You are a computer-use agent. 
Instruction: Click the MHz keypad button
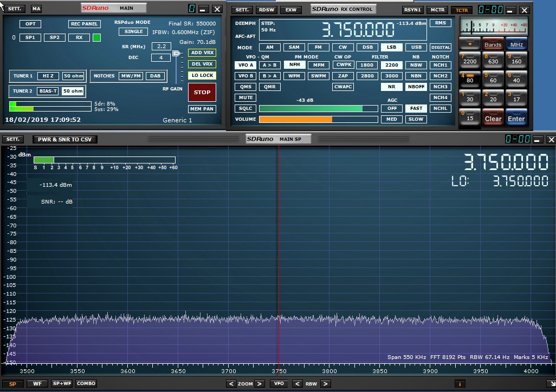[x=516, y=44]
